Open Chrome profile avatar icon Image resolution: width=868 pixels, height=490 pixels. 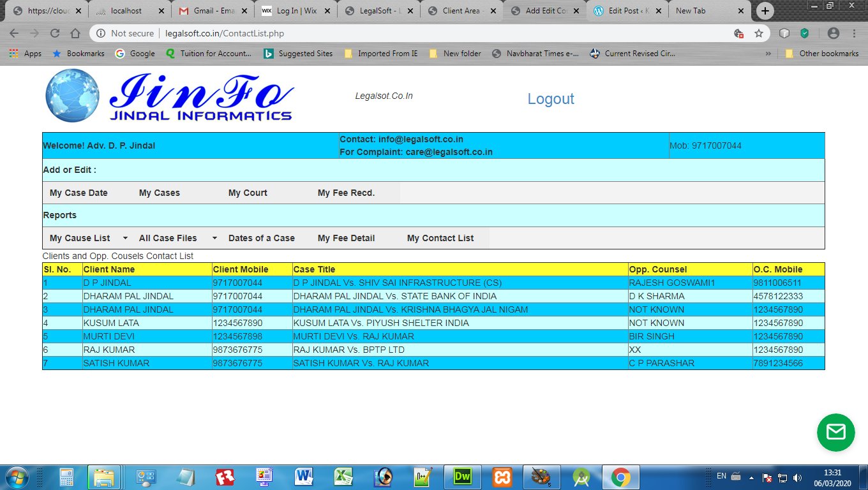pyautogui.click(x=833, y=33)
